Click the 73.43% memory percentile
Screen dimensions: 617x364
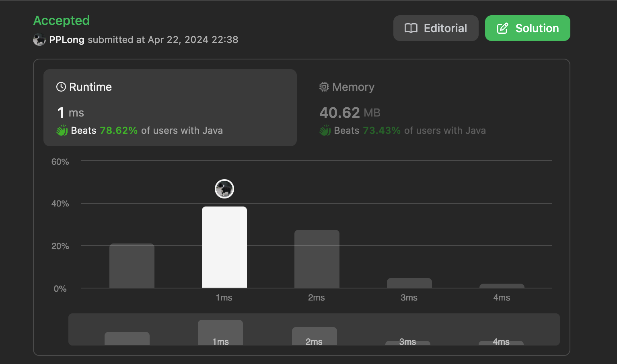pyautogui.click(x=382, y=131)
